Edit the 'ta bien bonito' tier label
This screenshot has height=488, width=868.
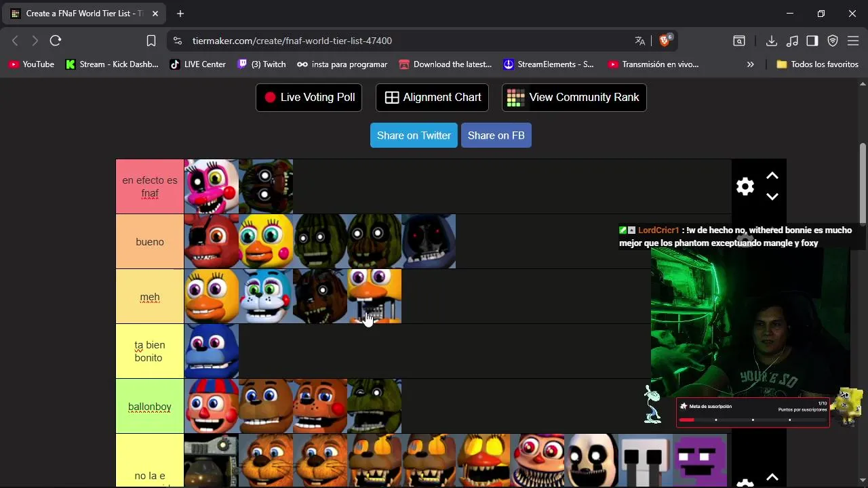pyautogui.click(x=150, y=351)
